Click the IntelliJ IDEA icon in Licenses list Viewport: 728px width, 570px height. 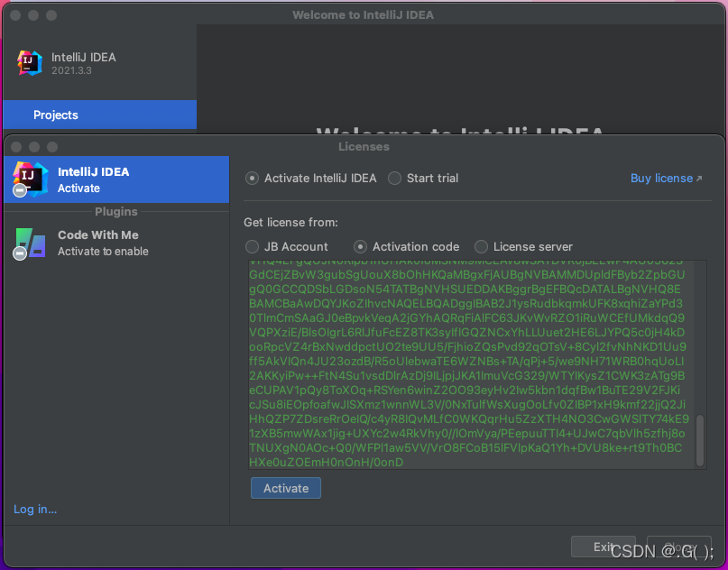pyautogui.click(x=30, y=179)
